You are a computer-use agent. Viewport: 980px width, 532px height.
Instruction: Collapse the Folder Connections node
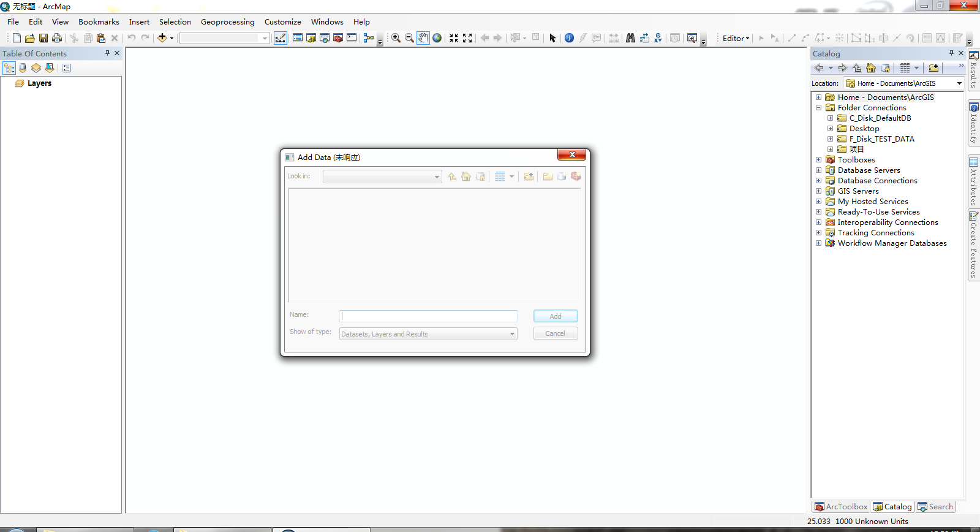(818, 108)
